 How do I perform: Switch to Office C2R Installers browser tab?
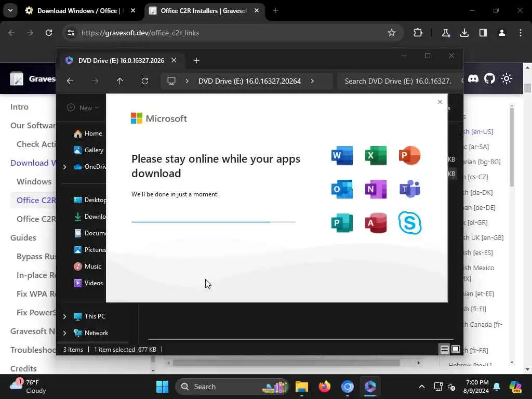point(204,11)
